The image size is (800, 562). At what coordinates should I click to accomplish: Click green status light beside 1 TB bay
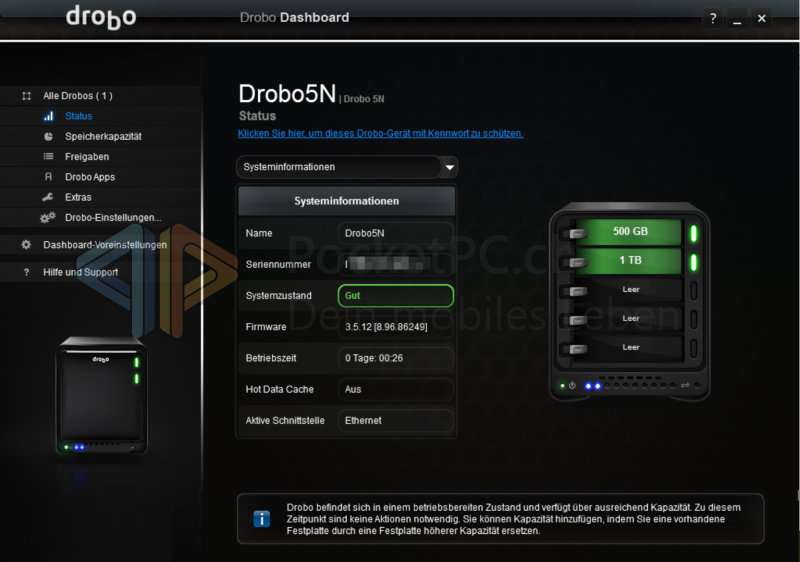pyautogui.click(x=693, y=262)
